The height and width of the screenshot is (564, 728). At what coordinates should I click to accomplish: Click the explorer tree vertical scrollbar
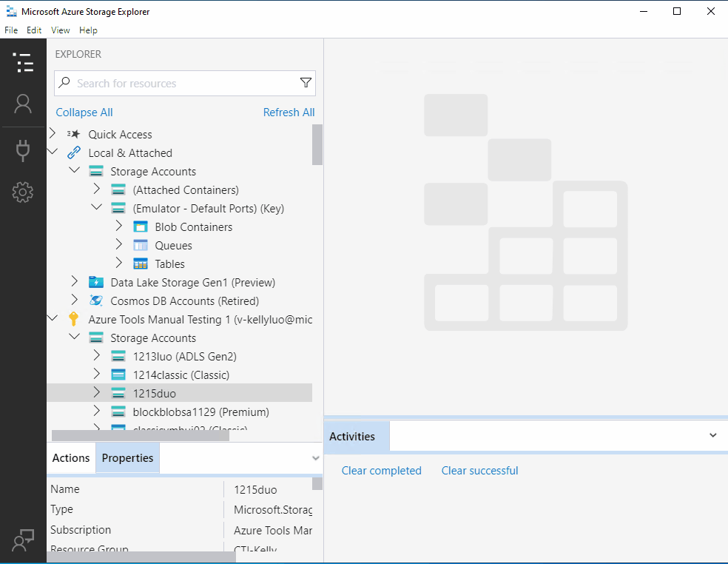coord(317,144)
